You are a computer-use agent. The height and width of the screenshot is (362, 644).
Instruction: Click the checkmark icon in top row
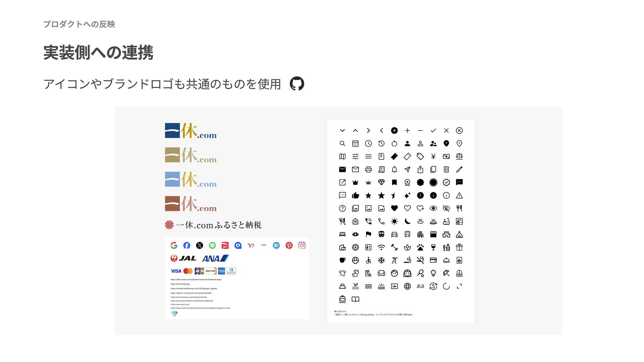coord(433,131)
